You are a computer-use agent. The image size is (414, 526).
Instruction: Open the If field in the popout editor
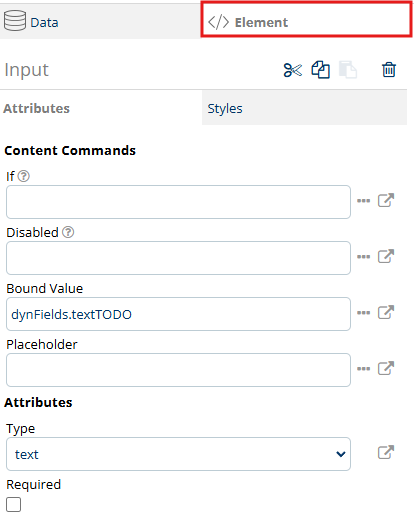pos(386,200)
